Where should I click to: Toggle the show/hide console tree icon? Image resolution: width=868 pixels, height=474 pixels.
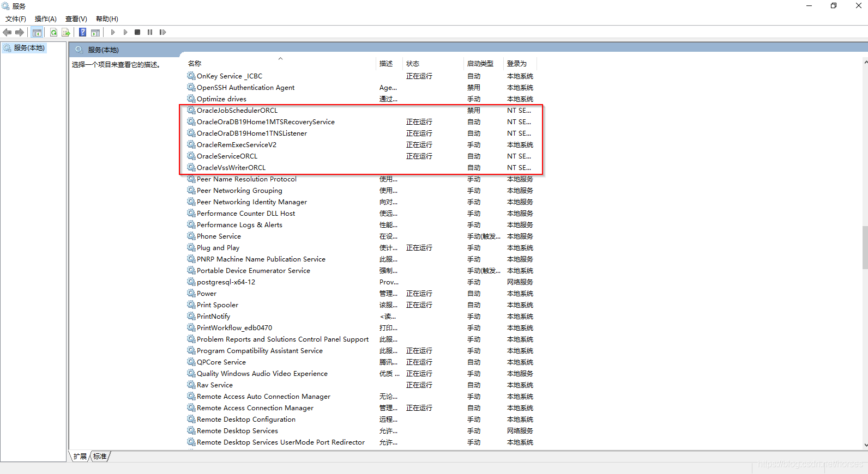pyautogui.click(x=37, y=33)
